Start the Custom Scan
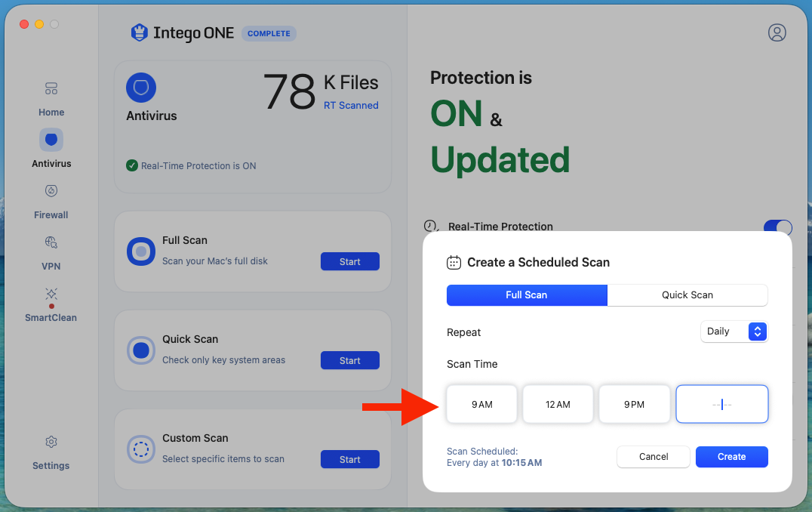 click(350, 459)
